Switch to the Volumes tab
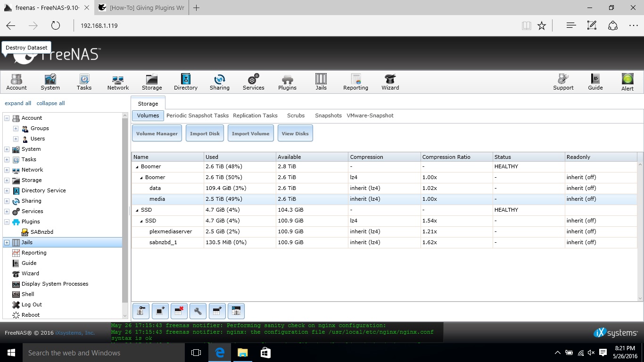644x362 pixels. pyautogui.click(x=148, y=115)
